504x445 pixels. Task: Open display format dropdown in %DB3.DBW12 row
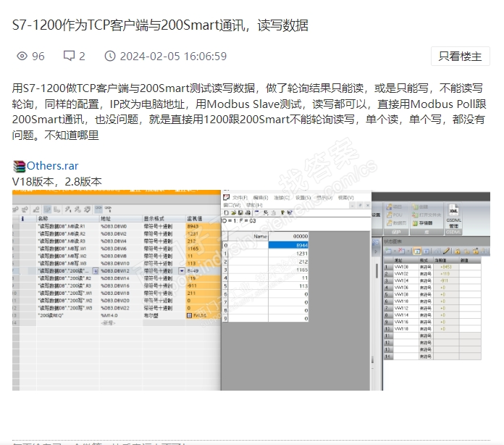click(182, 271)
